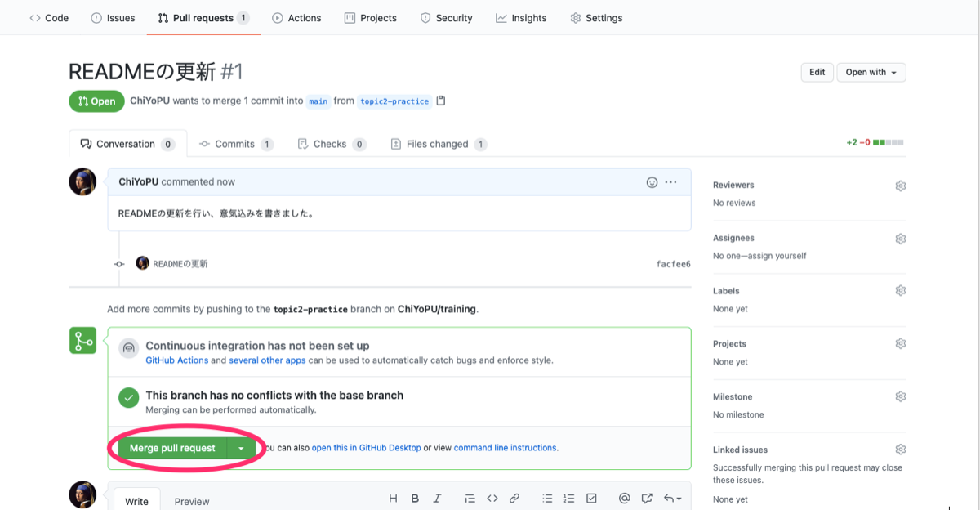Open the Labels gear settings

point(900,291)
